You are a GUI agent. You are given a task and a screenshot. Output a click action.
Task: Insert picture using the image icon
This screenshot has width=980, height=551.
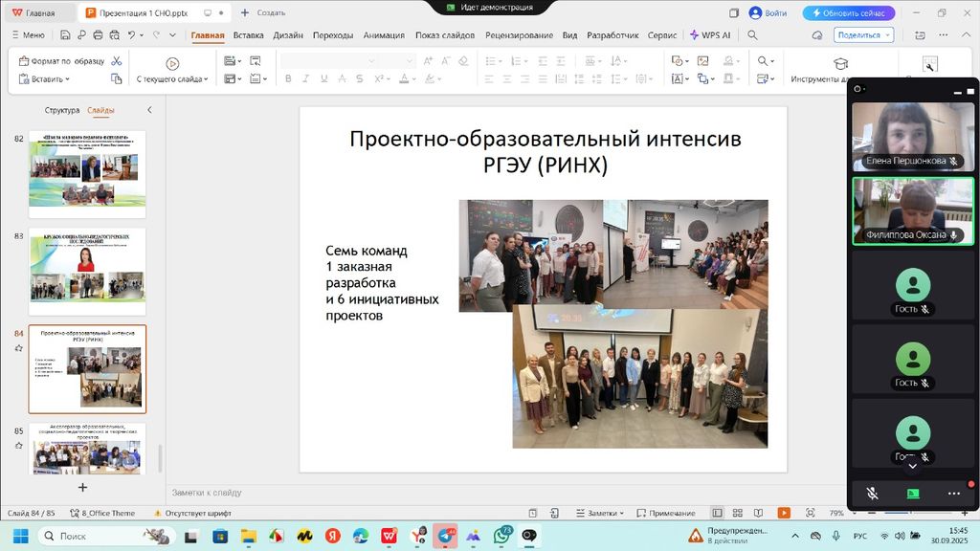(x=702, y=61)
